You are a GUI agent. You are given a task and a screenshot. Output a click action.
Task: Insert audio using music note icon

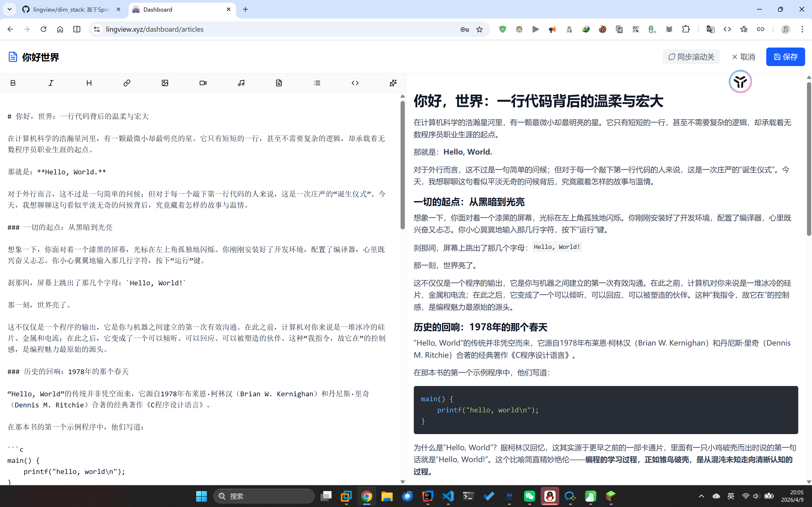[241, 83]
